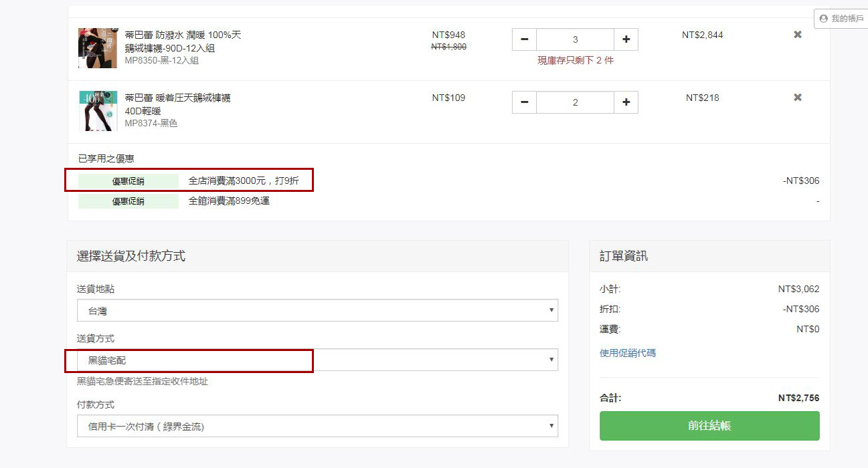Viewport: 868px width, 468px height.
Task: Increase quantity of the 40D輕暖 item
Action: [626, 102]
